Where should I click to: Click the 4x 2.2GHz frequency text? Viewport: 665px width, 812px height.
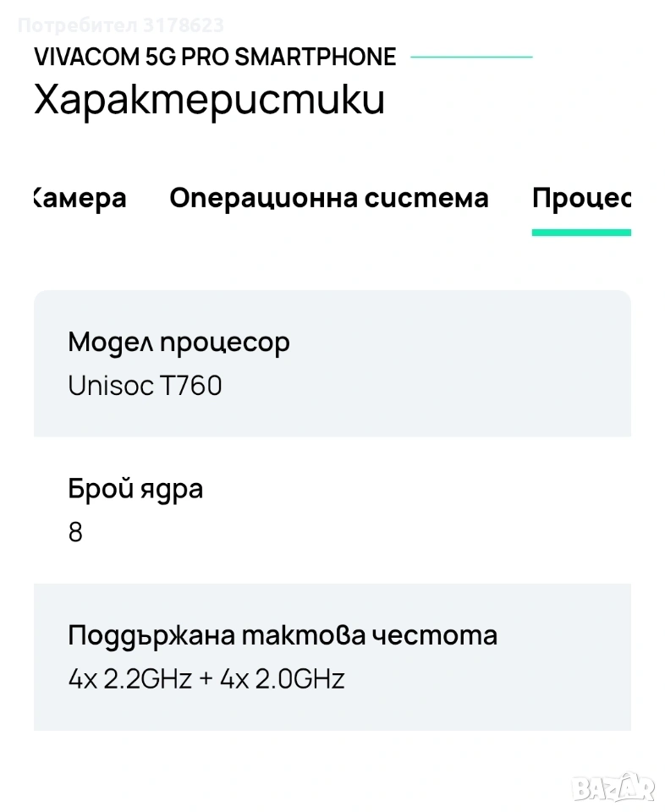(x=130, y=679)
